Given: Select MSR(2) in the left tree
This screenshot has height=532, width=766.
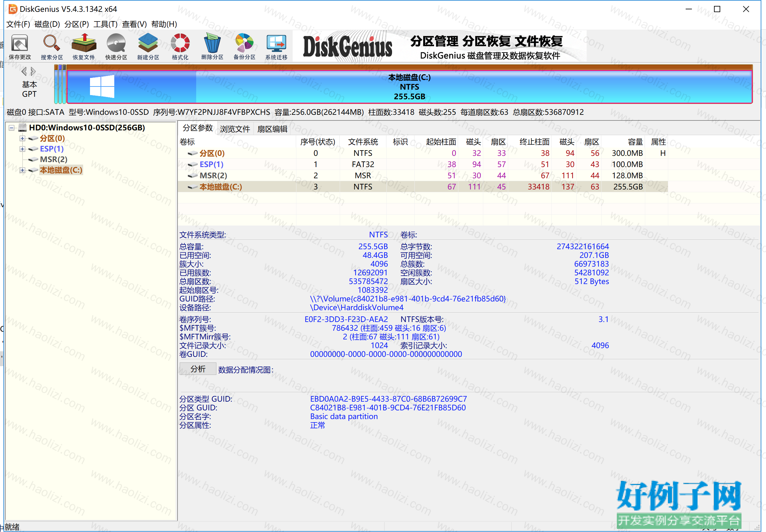Looking at the screenshot, I should (x=54, y=160).
